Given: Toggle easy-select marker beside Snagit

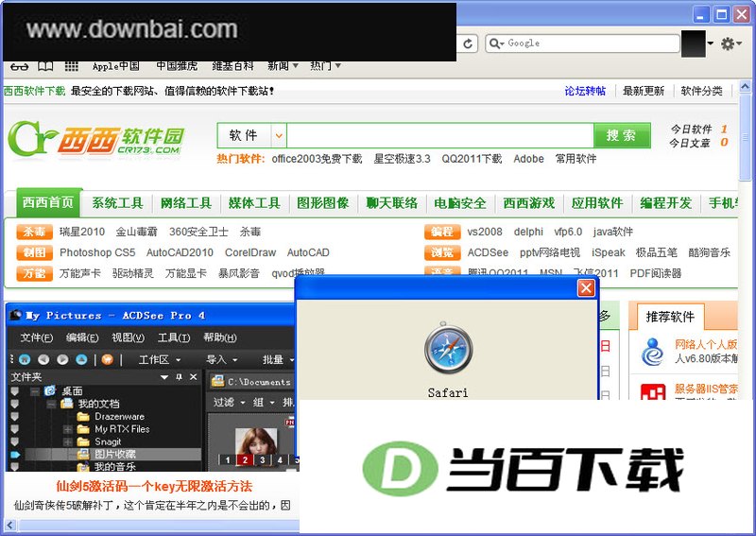Looking at the screenshot, I should pos(14,441).
